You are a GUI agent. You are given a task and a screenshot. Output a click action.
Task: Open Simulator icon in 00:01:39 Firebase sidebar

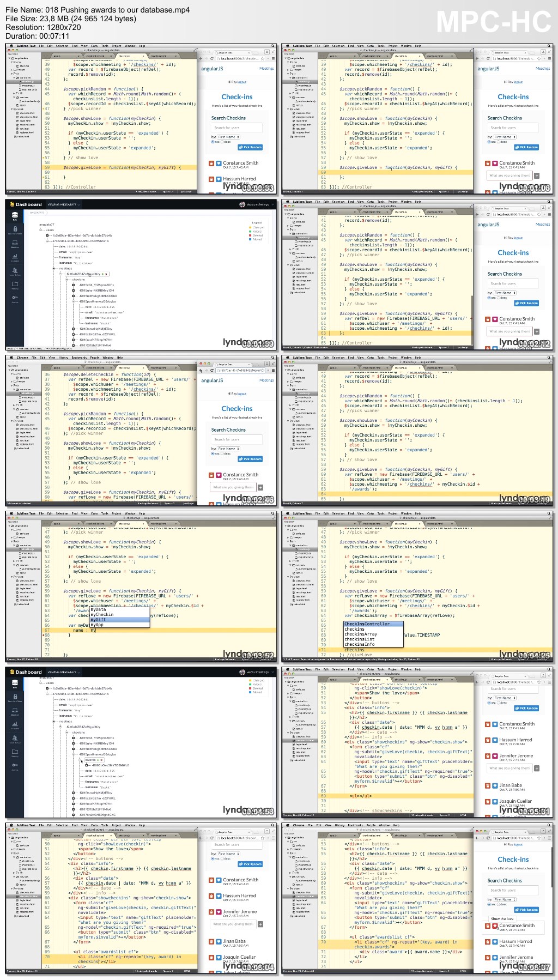15,244
